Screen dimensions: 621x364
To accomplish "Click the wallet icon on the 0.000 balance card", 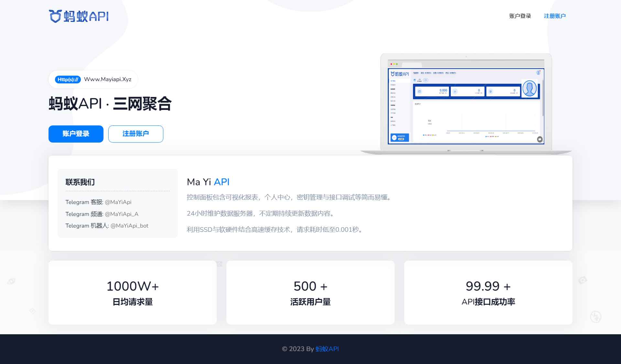I will pyautogui.click(x=419, y=91).
